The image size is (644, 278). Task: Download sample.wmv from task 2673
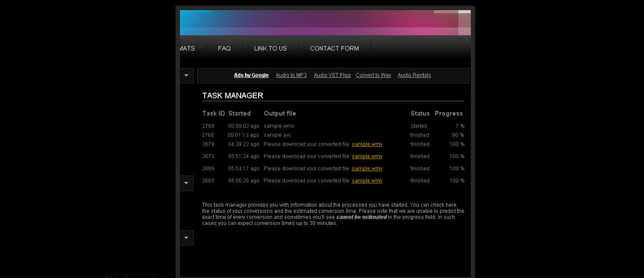pos(367,156)
